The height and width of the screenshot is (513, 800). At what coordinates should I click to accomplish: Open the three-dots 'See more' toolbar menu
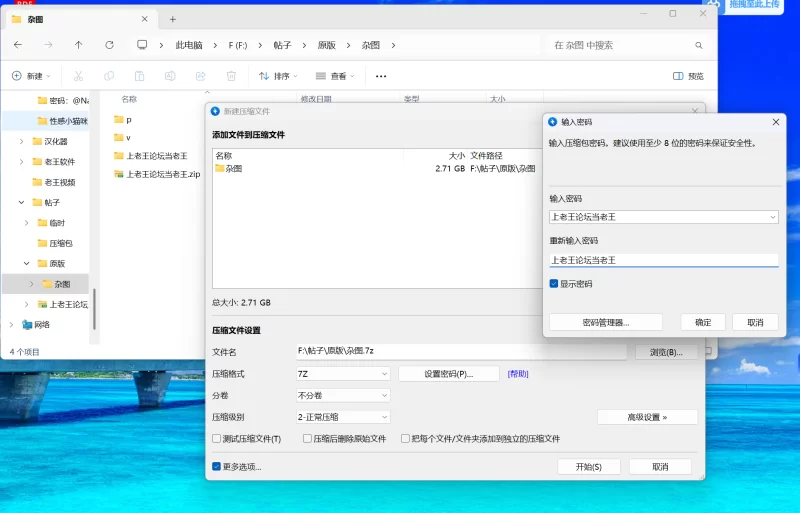pos(381,76)
